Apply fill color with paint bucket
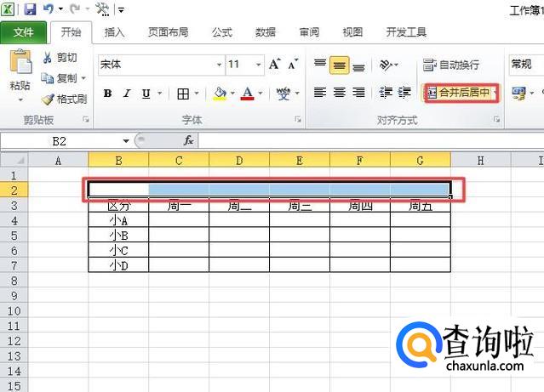Screen dimensions: 544x392 [220, 94]
